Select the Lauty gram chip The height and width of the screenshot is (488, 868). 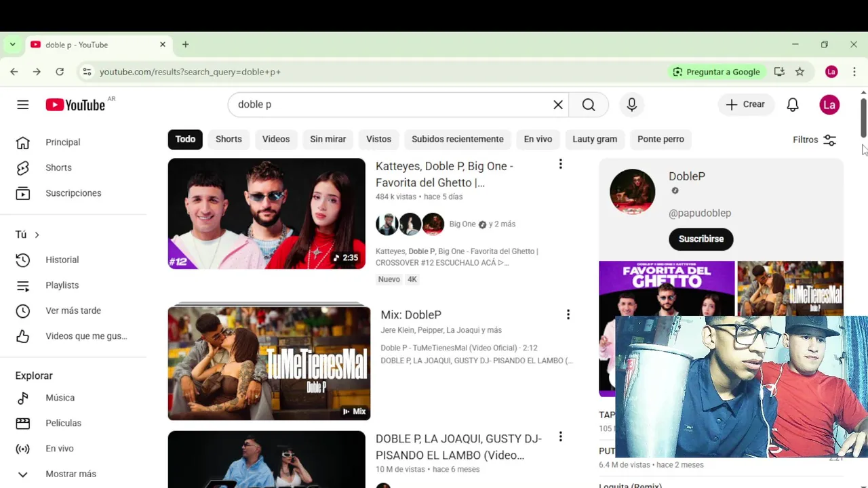pos(595,139)
